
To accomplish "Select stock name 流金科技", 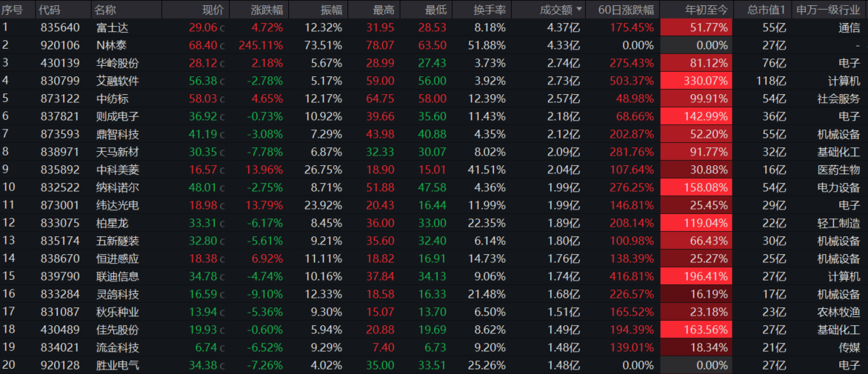I will tap(117, 347).
